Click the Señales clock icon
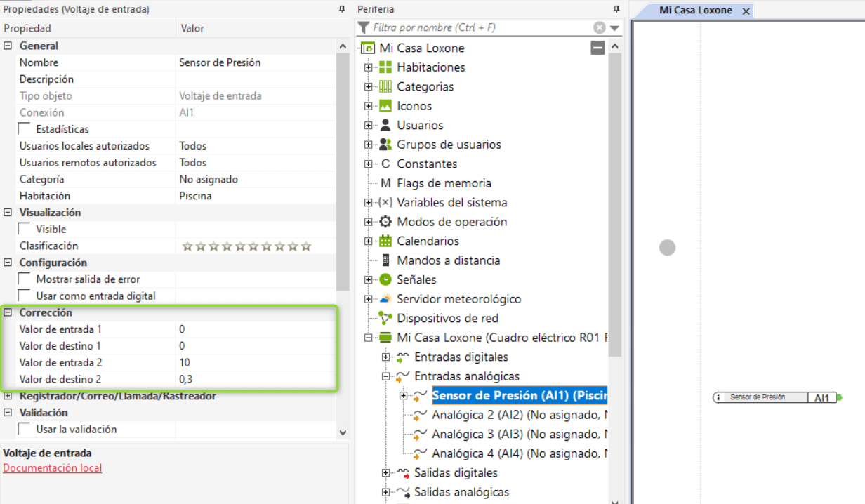 (385, 279)
